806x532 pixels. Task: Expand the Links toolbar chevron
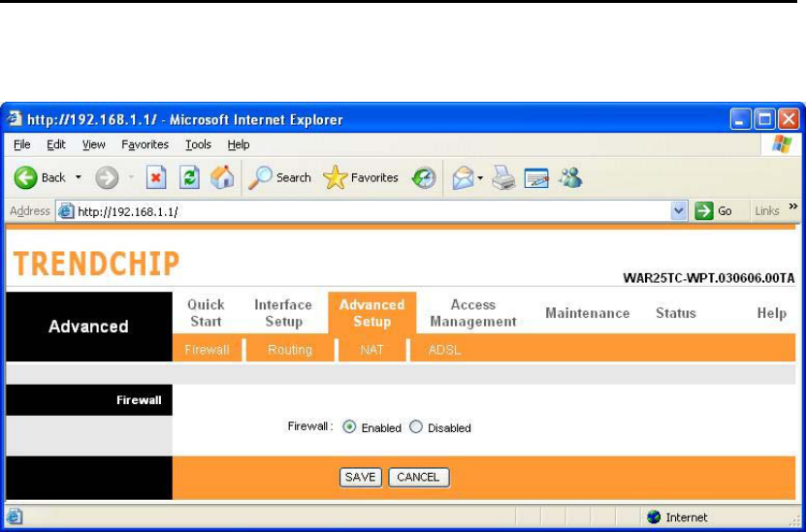pyautogui.click(x=792, y=206)
